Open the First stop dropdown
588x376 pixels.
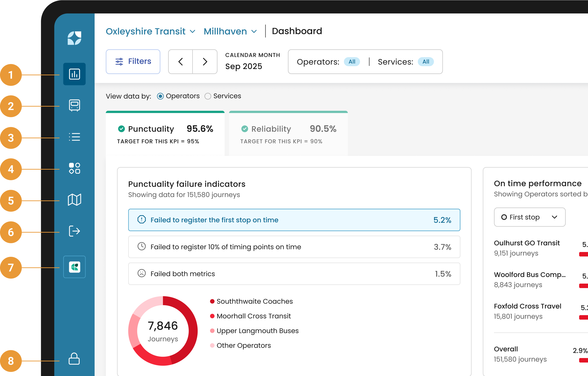pyautogui.click(x=529, y=217)
